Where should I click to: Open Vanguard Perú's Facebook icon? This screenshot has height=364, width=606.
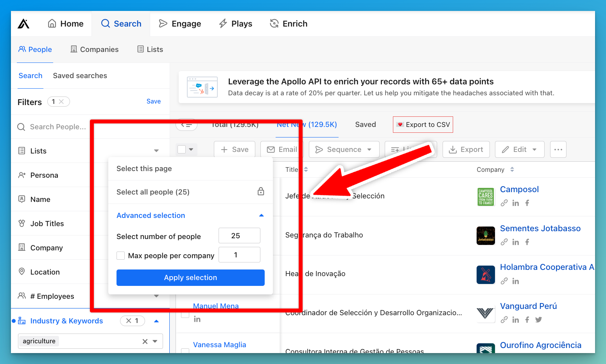click(x=527, y=320)
